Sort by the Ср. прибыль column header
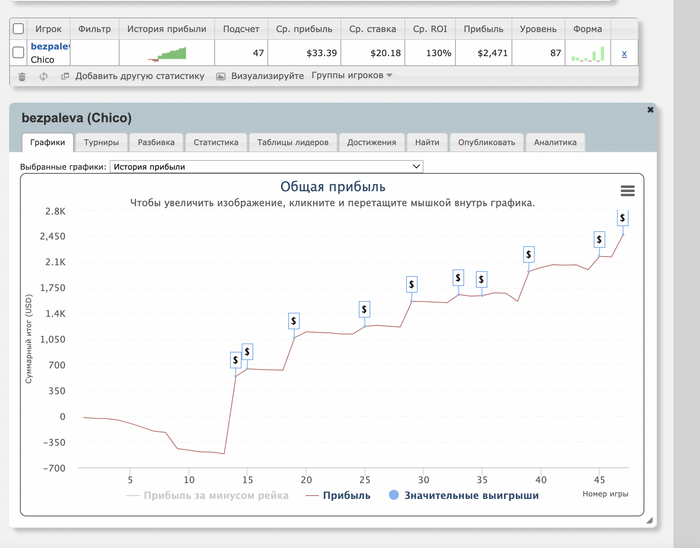Viewport: 700px width, 548px height. tap(304, 29)
